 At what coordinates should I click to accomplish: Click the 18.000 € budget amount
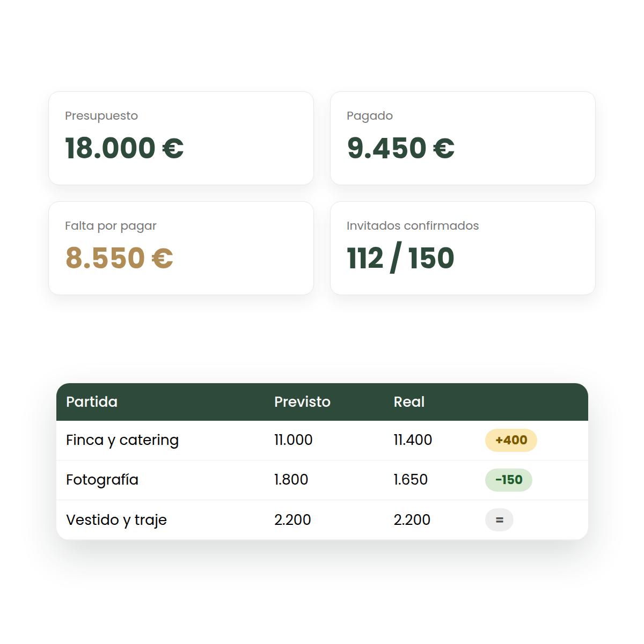125,148
